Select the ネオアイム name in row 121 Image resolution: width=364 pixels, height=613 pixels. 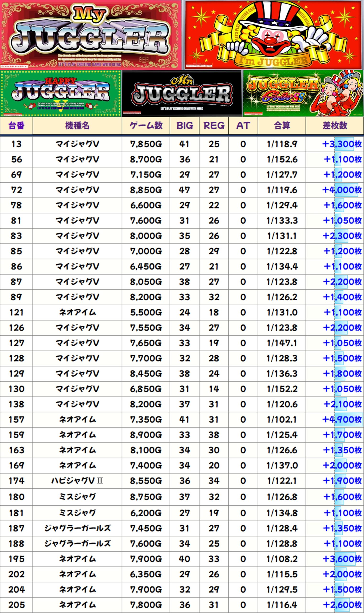pyautogui.click(x=77, y=312)
